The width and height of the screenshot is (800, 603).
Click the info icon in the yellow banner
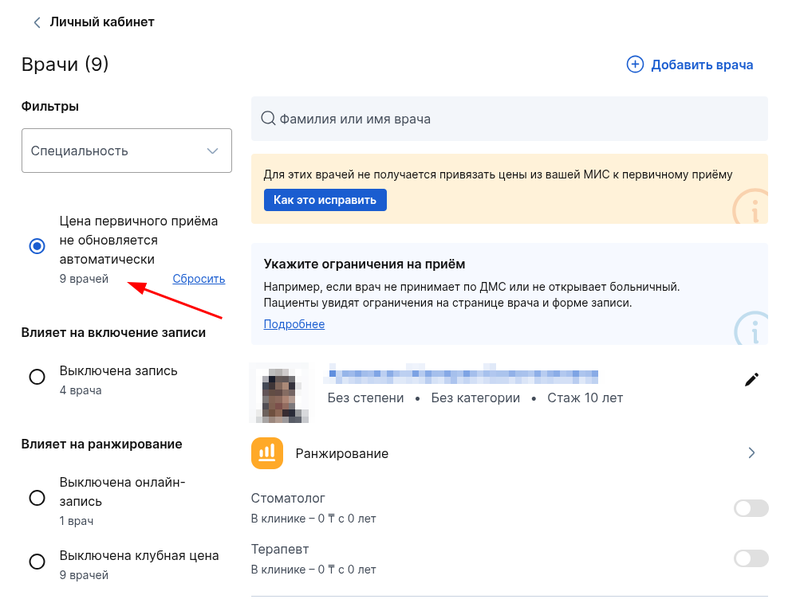(x=750, y=208)
